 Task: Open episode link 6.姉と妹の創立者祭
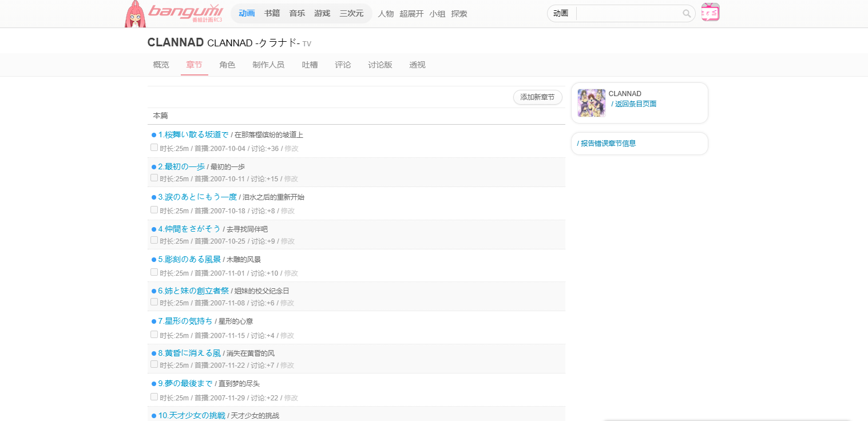pos(193,291)
